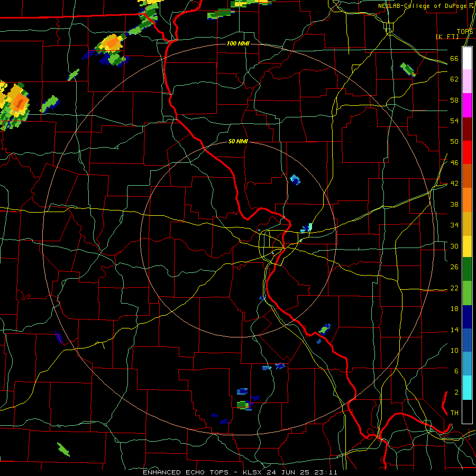
Task: Click the NEXLAB-College of DuPage credit
Action: pos(422,6)
